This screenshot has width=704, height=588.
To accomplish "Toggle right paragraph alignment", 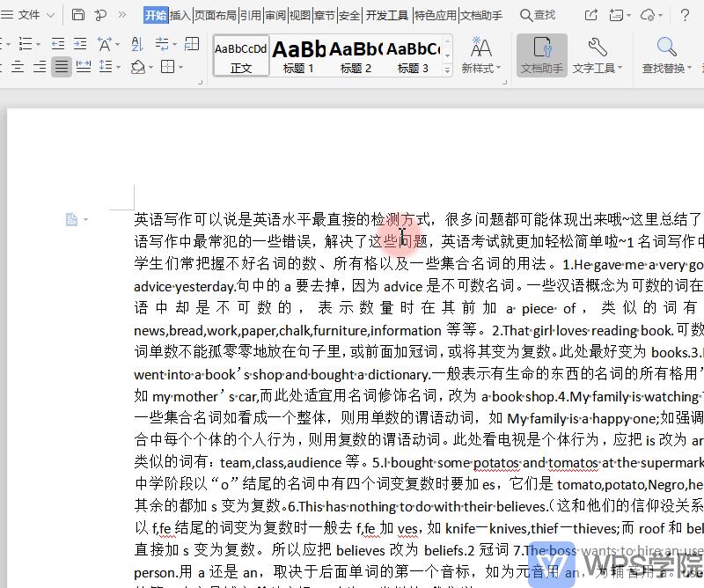I will pos(40,66).
